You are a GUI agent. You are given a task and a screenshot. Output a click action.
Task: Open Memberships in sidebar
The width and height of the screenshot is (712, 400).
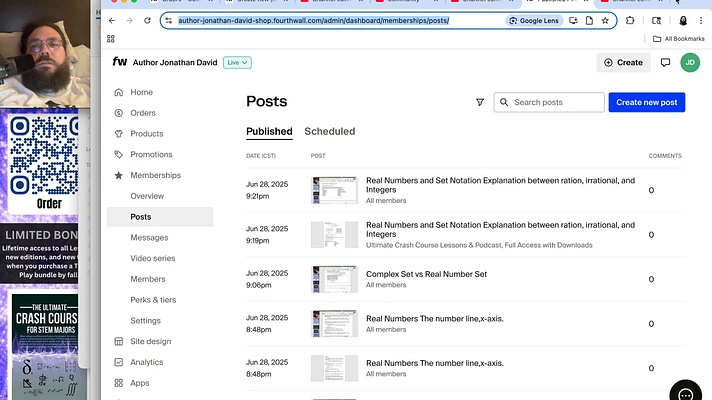155,175
